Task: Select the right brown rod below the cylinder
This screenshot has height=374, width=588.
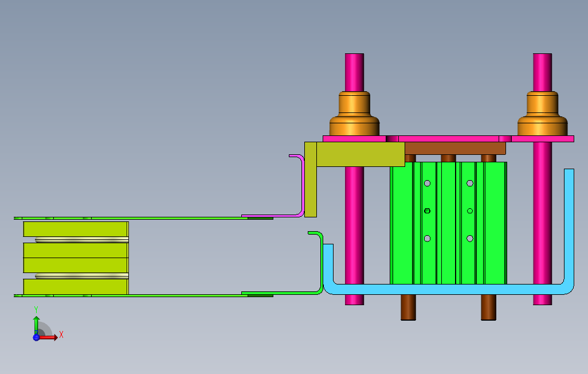Action: tap(488, 307)
